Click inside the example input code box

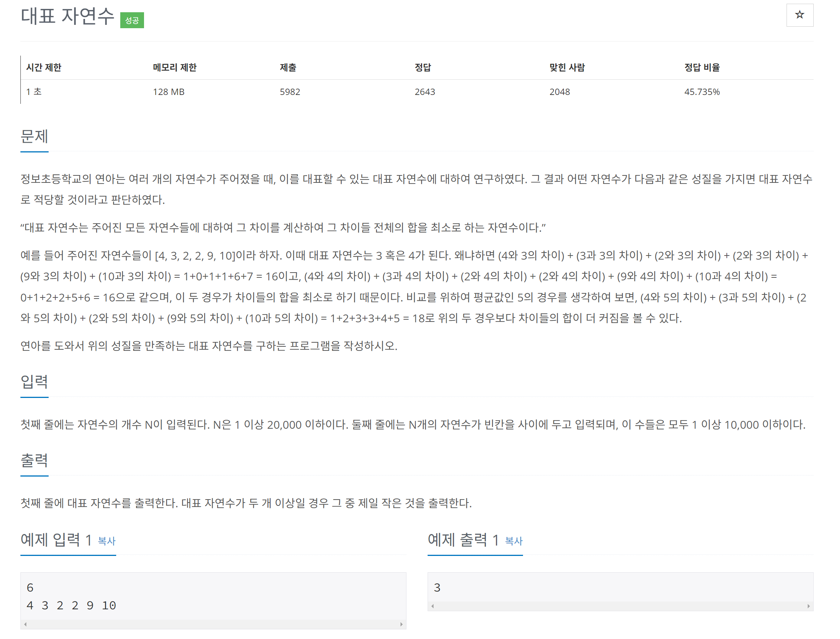pos(213,596)
